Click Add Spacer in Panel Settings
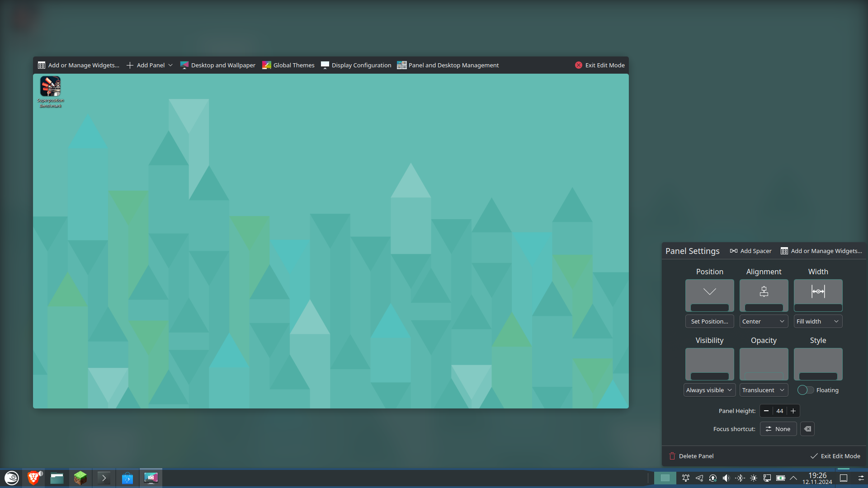 750,251
